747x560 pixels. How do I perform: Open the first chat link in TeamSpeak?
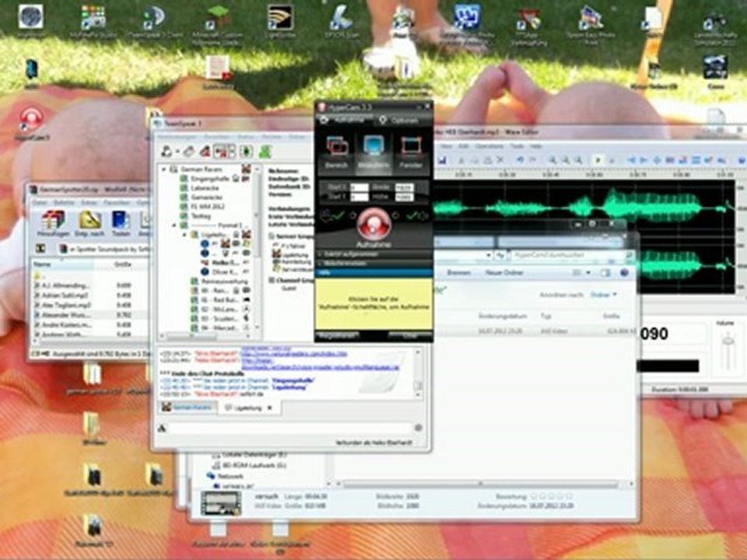click(293, 354)
